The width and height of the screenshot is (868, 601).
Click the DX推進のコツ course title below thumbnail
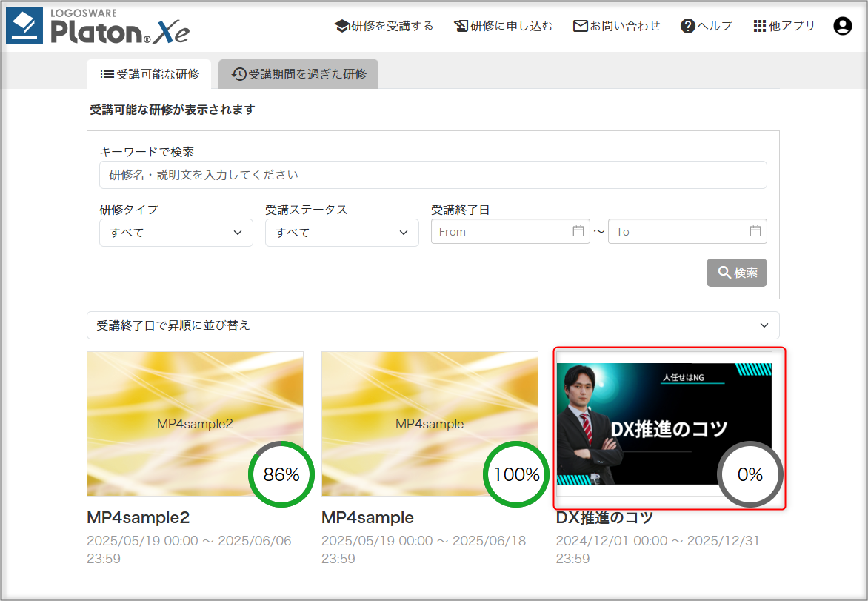pos(604,517)
